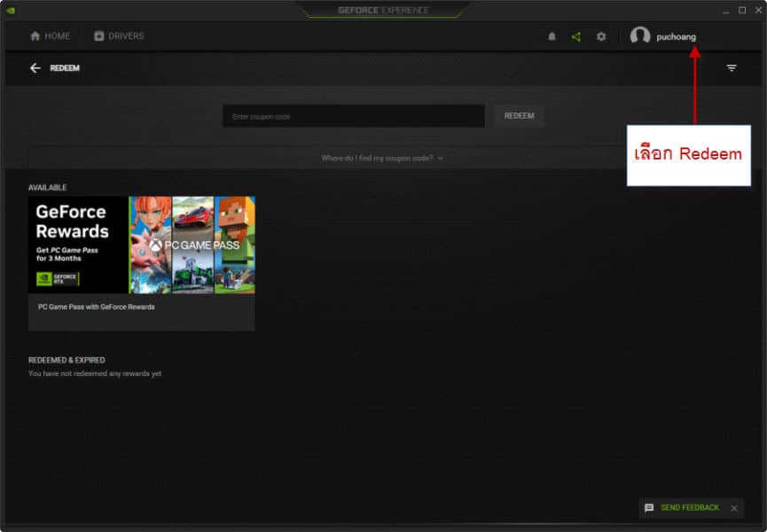This screenshot has height=532, width=767.
Task: Close the GeForce Experience window
Action: 758,11
